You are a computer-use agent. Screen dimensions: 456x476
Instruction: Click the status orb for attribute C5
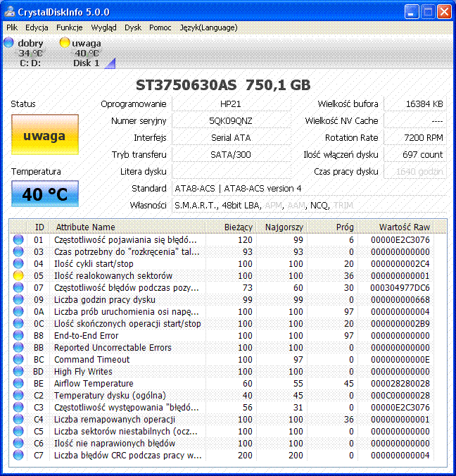(x=18, y=432)
